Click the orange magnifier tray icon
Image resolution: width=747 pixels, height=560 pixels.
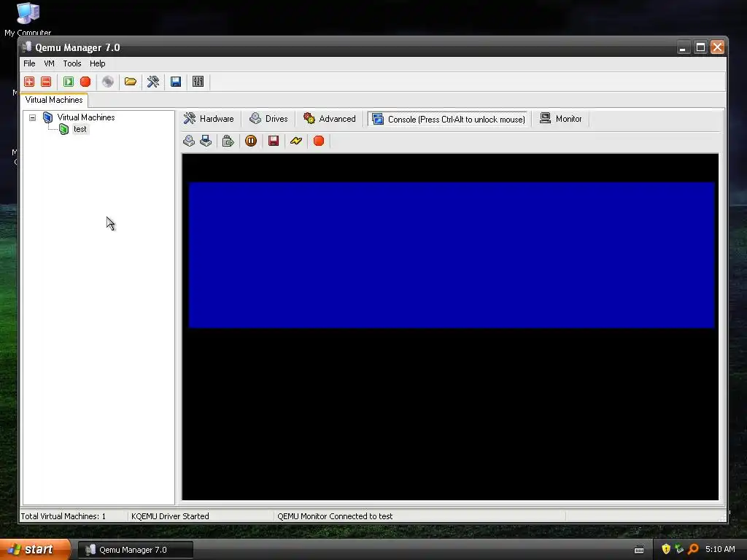point(693,549)
